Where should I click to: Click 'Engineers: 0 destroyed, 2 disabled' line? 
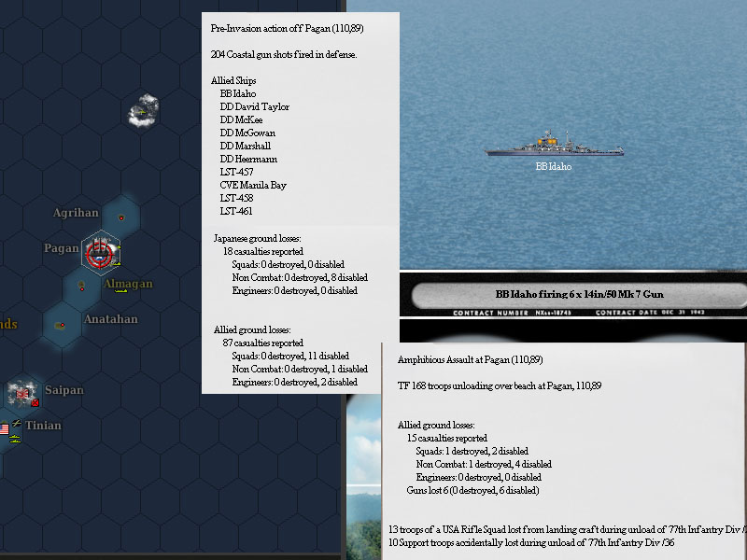295,383
